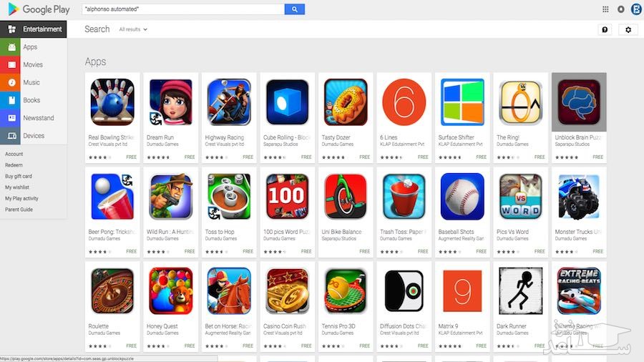Open the Entertainment category menu
Screen dimensions: 644x362
[x=33, y=29]
